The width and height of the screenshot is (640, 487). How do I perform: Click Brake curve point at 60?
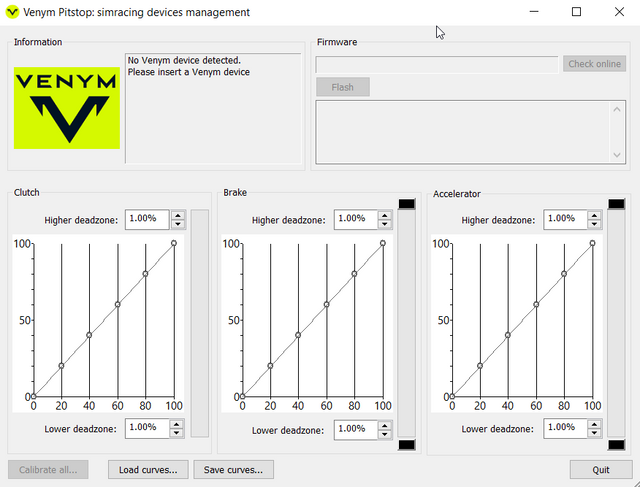click(327, 305)
